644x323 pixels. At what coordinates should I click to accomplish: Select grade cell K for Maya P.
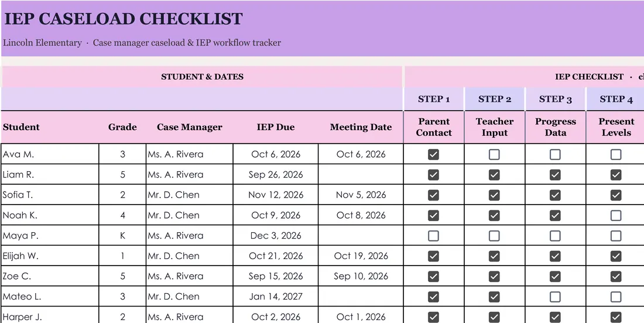[x=122, y=236]
